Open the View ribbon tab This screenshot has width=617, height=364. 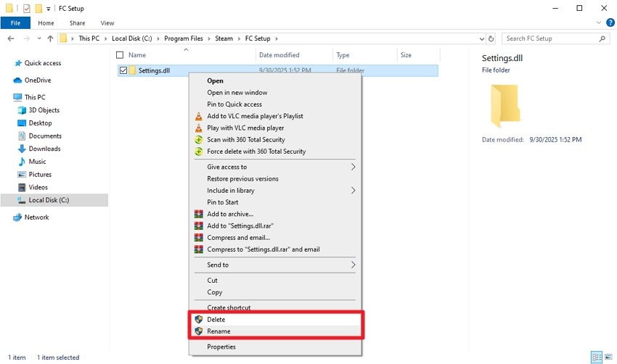coord(107,22)
